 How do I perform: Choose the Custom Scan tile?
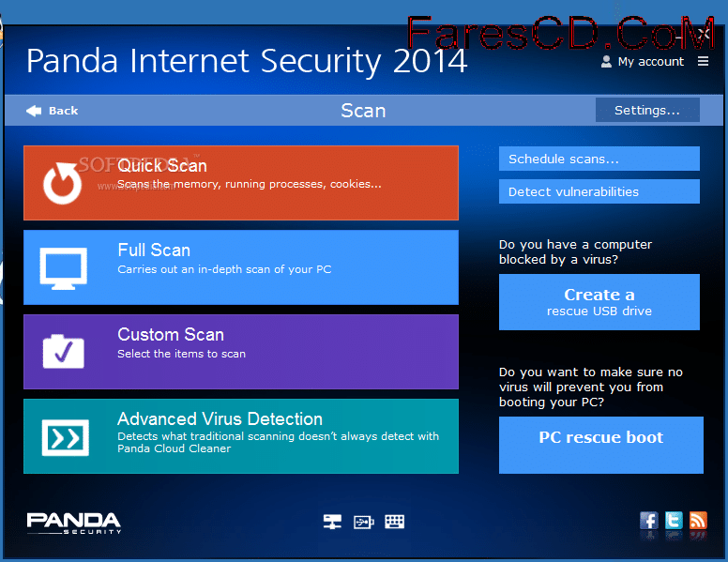(x=241, y=352)
